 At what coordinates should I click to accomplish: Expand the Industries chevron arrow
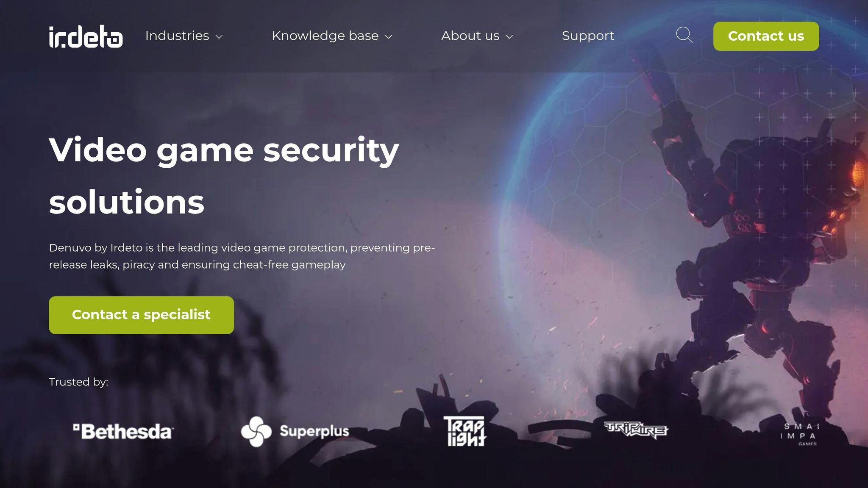(x=219, y=37)
